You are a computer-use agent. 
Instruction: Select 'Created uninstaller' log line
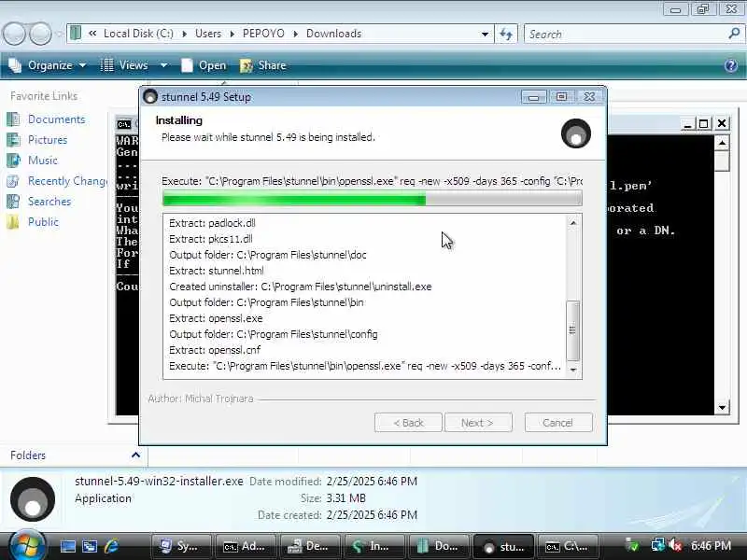coord(301,287)
